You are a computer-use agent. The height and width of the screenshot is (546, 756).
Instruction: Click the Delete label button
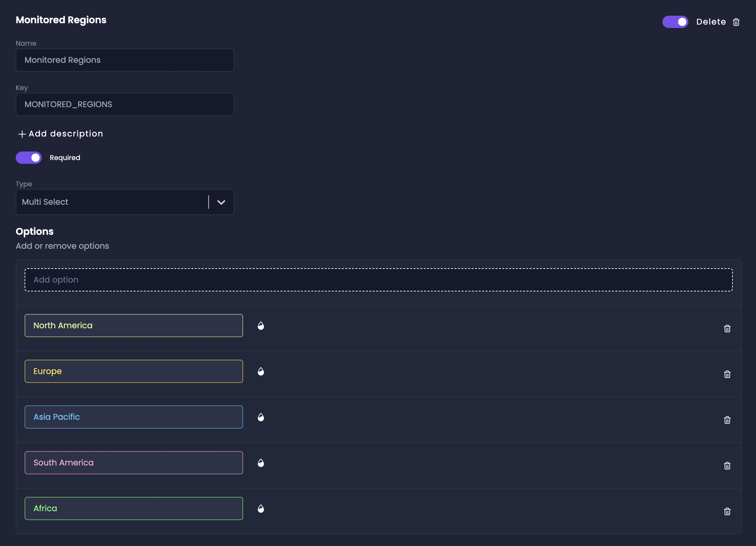tap(711, 22)
